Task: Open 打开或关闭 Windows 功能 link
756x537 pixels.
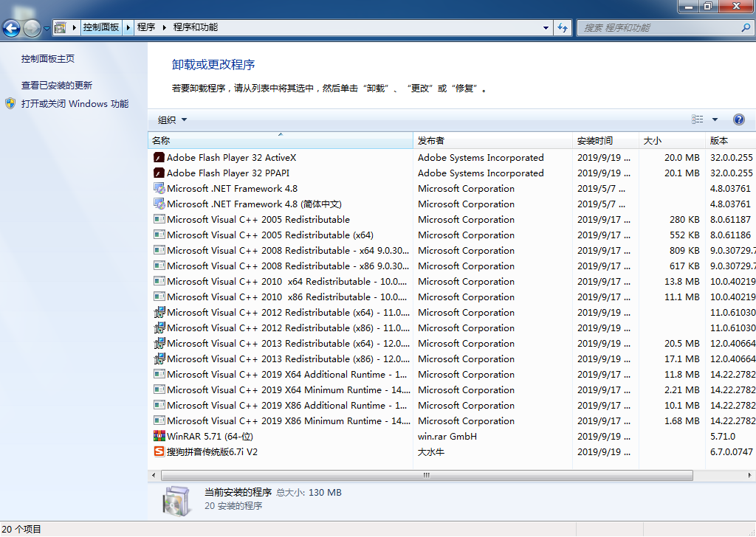Action: point(75,103)
